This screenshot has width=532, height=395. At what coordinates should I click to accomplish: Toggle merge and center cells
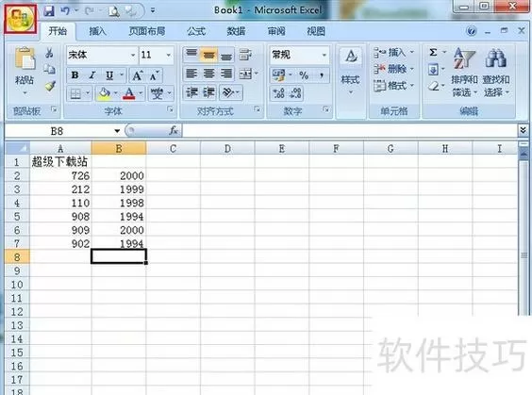(x=245, y=74)
